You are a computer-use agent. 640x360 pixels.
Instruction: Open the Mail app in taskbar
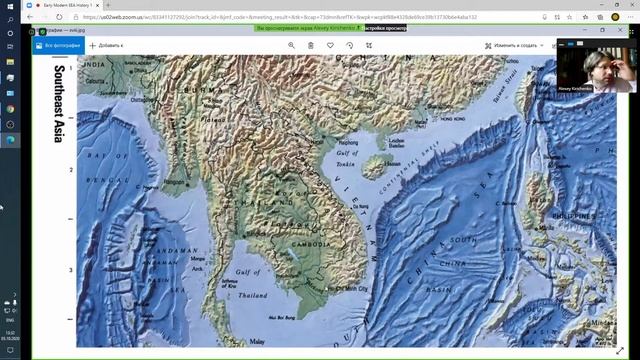coord(10,93)
